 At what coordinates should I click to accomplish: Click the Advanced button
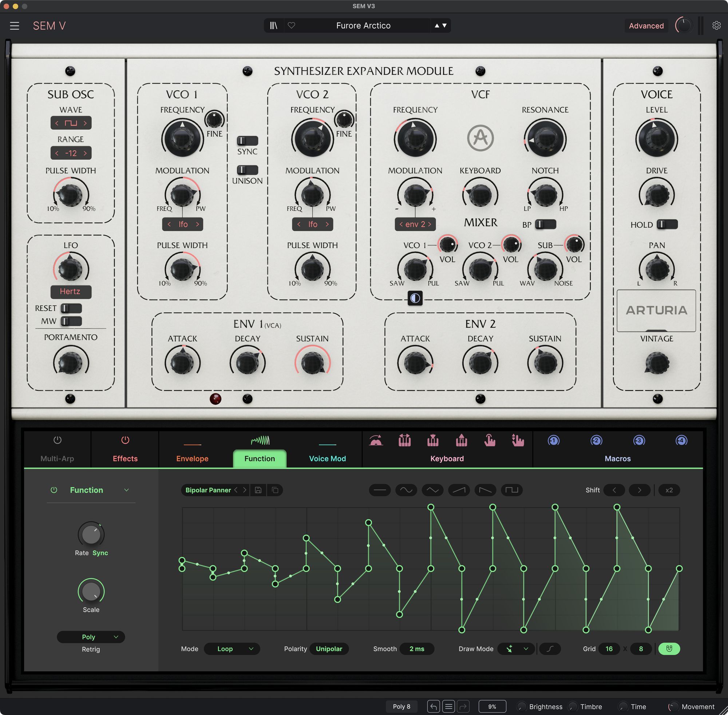pos(646,25)
